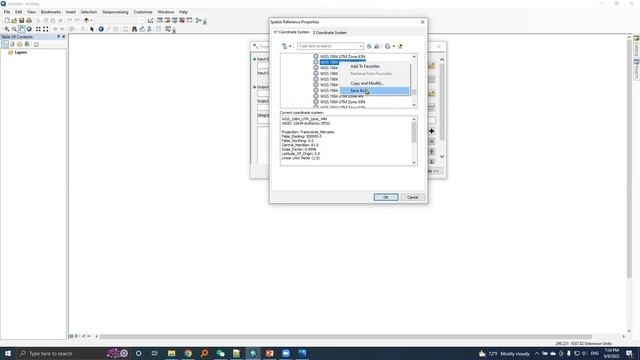Screen dimensions: 640x360
Task: Click the Add Data button icon
Action: coord(86,20)
